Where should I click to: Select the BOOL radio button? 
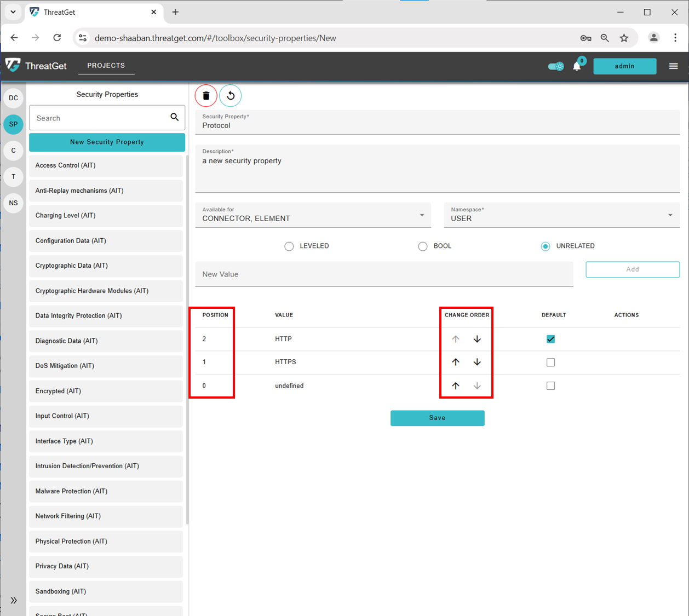pyautogui.click(x=423, y=246)
